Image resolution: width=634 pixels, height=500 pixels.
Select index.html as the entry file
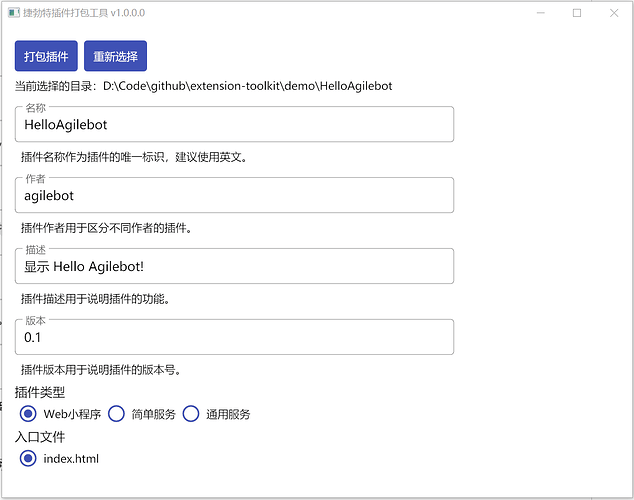pos(28,459)
